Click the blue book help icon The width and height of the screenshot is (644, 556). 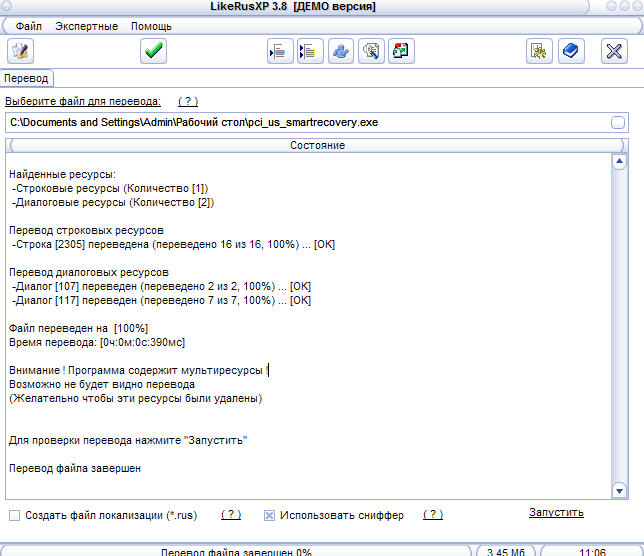[571, 51]
